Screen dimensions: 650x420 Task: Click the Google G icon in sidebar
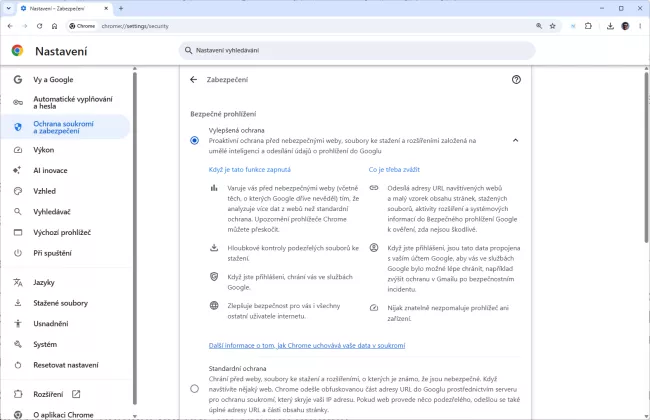(18, 79)
